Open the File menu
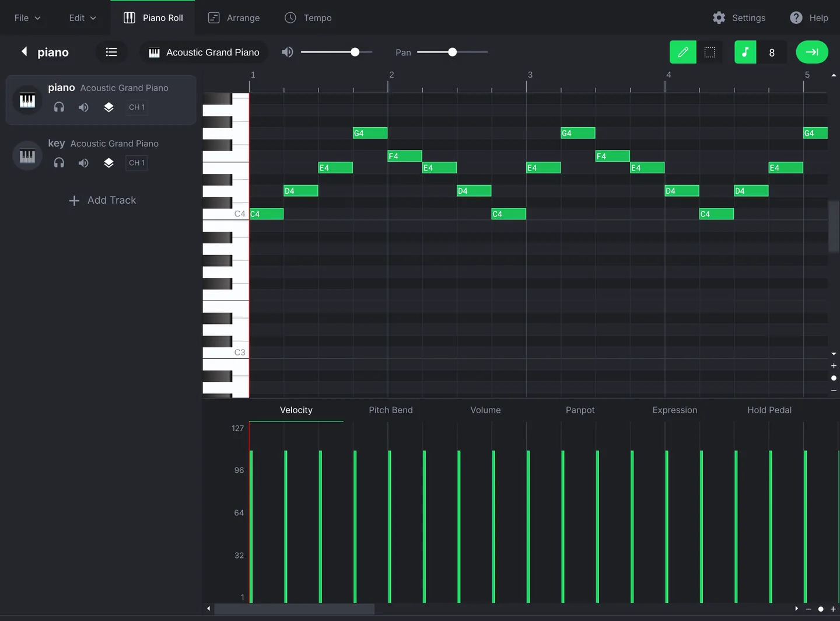 pos(27,18)
